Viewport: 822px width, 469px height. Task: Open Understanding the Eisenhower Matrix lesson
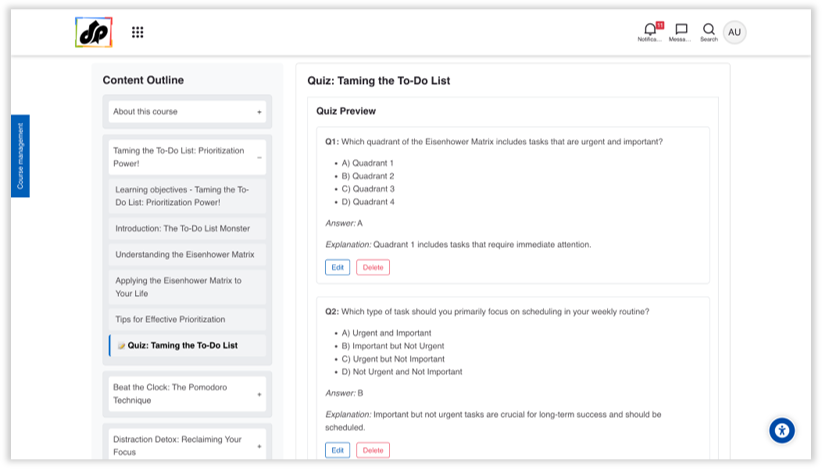click(187, 255)
